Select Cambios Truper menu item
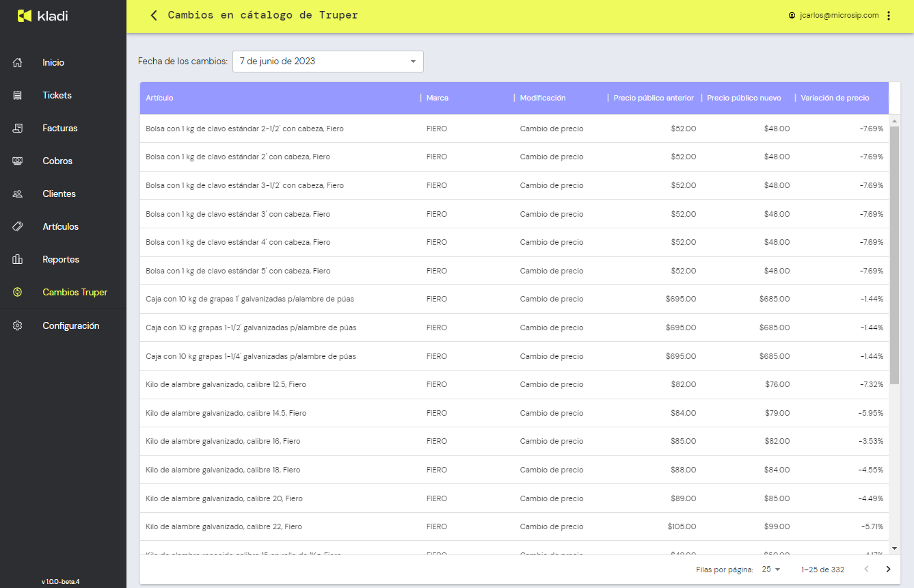This screenshot has width=914, height=588. [75, 293]
